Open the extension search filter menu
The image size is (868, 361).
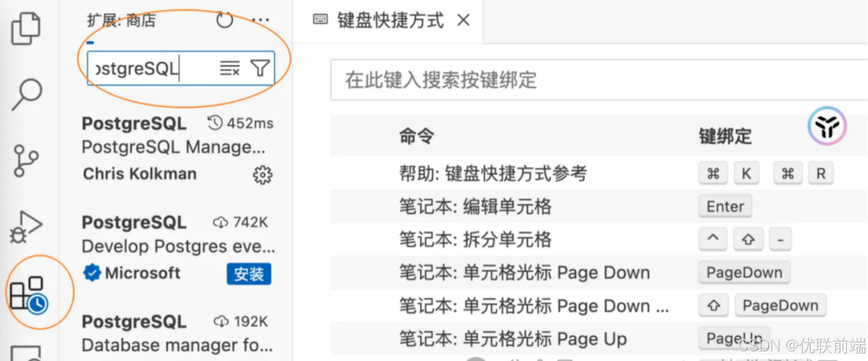click(x=260, y=68)
